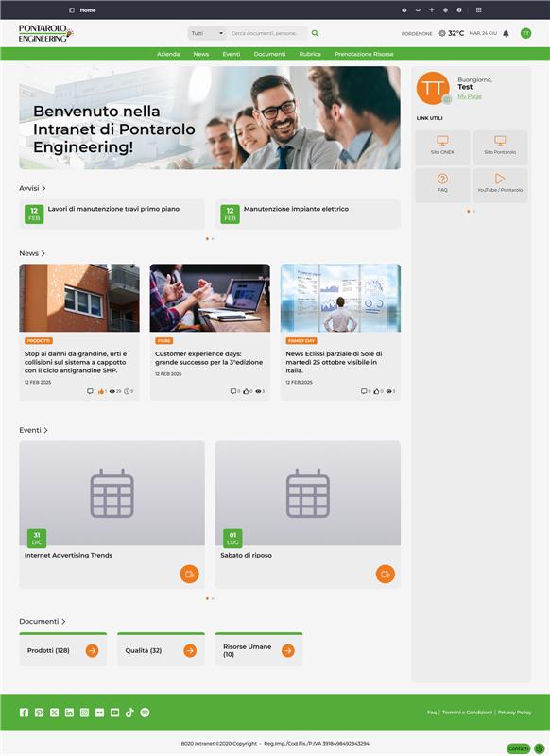Add Internet Advertising Trends event to calendar
This screenshot has height=756, width=550.
click(189, 574)
